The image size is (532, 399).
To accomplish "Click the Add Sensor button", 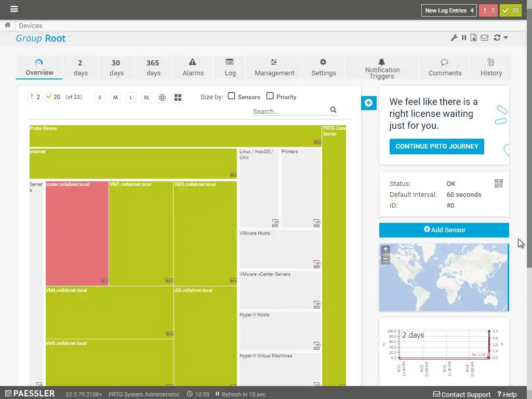I will coord(444,230).
